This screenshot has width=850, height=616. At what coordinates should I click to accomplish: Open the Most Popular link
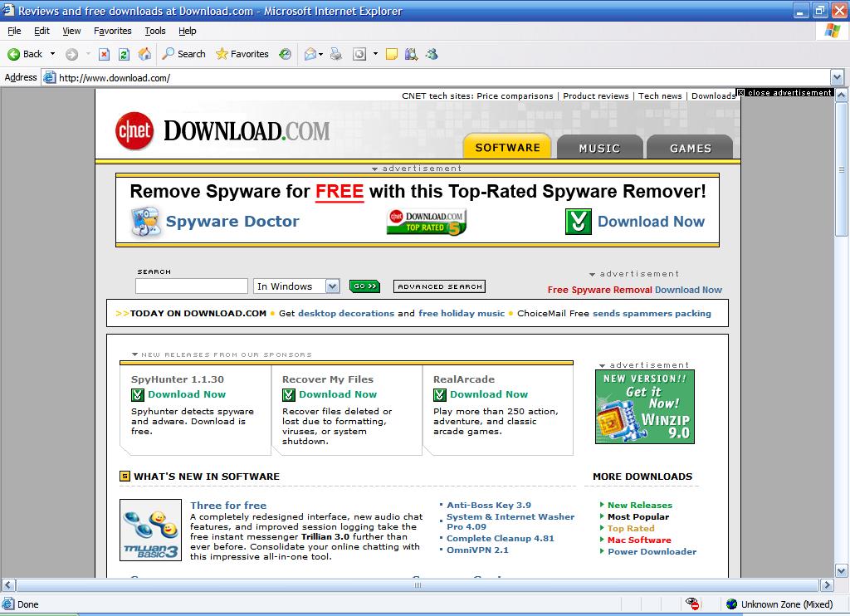[x=638, y=516]
